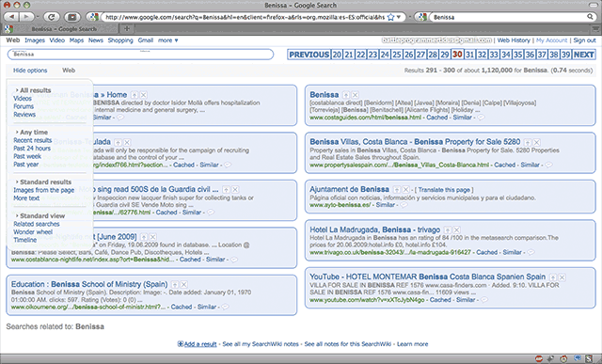The height and width of the screenshot is (364, 602).
Task: Open Related searches view
Action: [x=37, y=224]
